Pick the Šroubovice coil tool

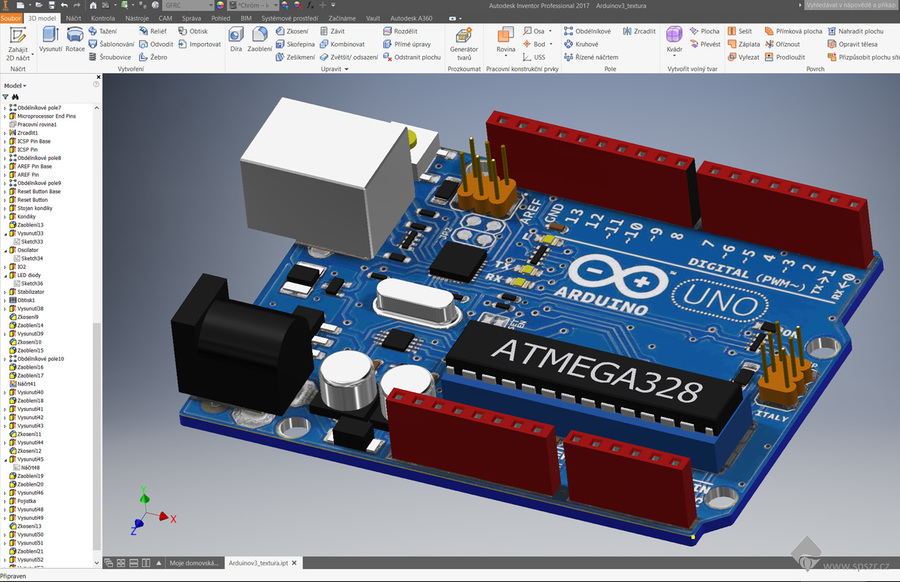[110, 57]
